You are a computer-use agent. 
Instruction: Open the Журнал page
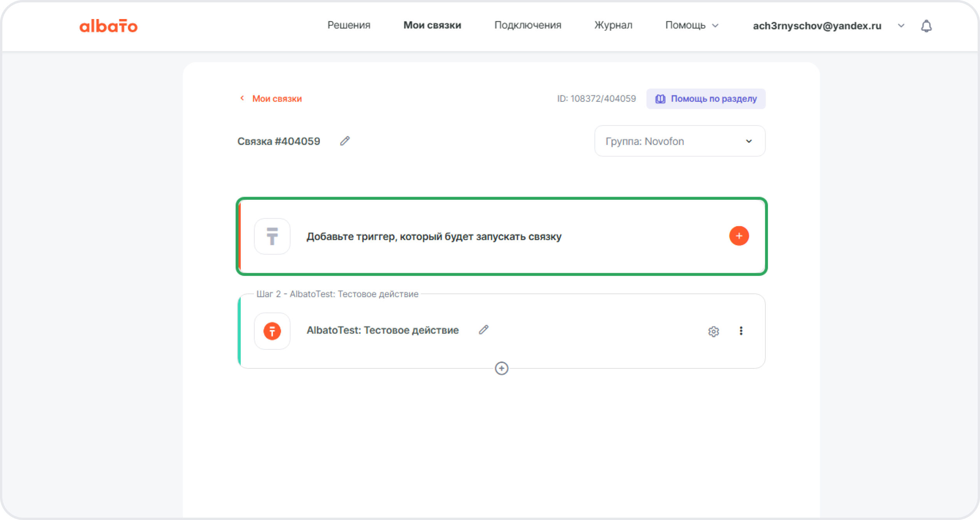coord(613,25)
